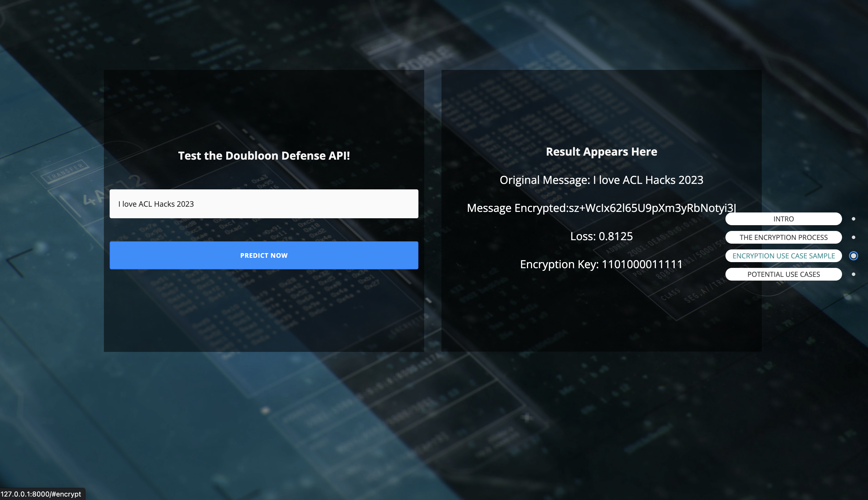Click the active dot for Encryption Use Case Sample
The width and height of the screenshot is (868, 500).
853,256
